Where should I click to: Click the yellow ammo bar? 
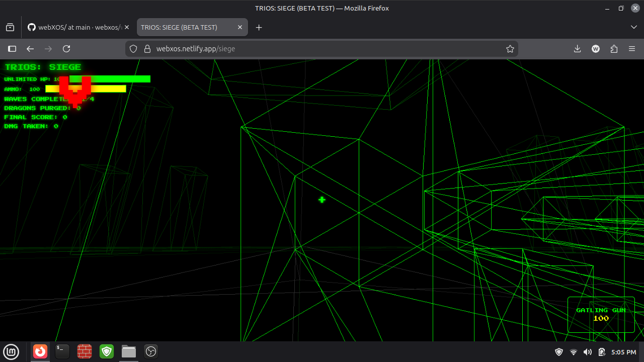coord(86,89)
